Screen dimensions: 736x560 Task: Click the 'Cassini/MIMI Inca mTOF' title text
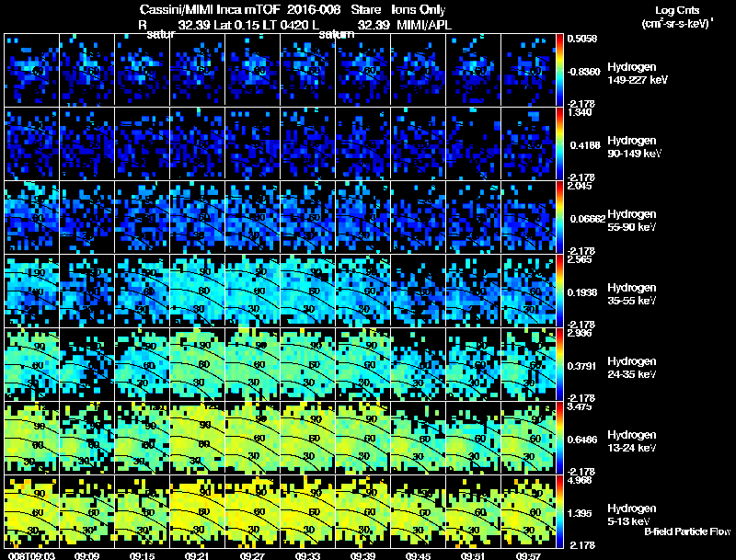pyautogui.click(x=210, y=9)
